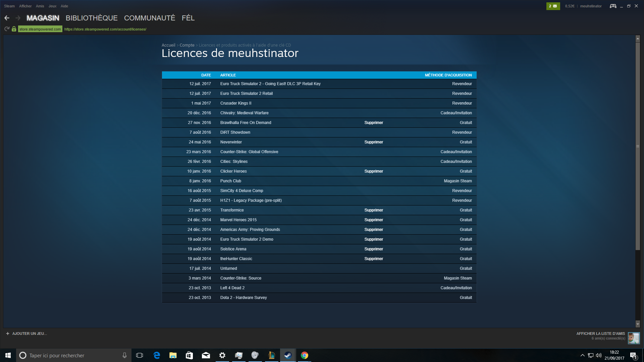644x362 pixels.
Task: Click AFFICHER LA LISTE D'AMIS
Action: [600, 334]
